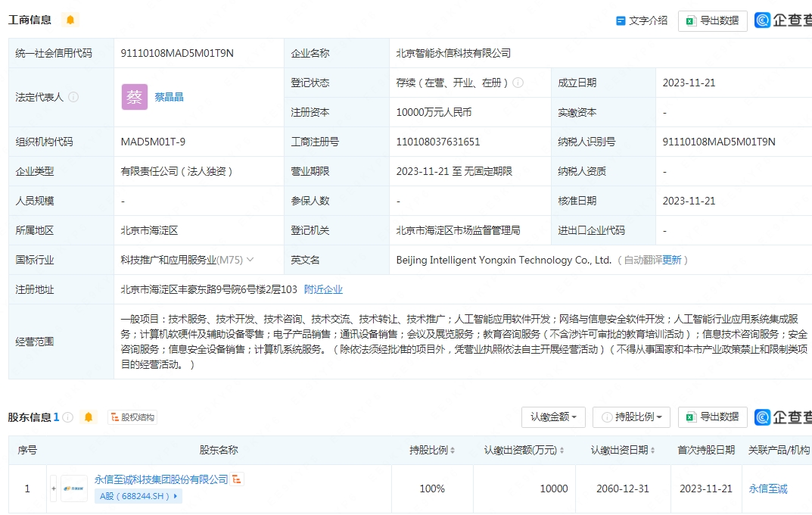The image size is (812, 515).
Task: Click the bell alert icon beside 工商信息
Action: pyautogui.click(x=70, y=20)
